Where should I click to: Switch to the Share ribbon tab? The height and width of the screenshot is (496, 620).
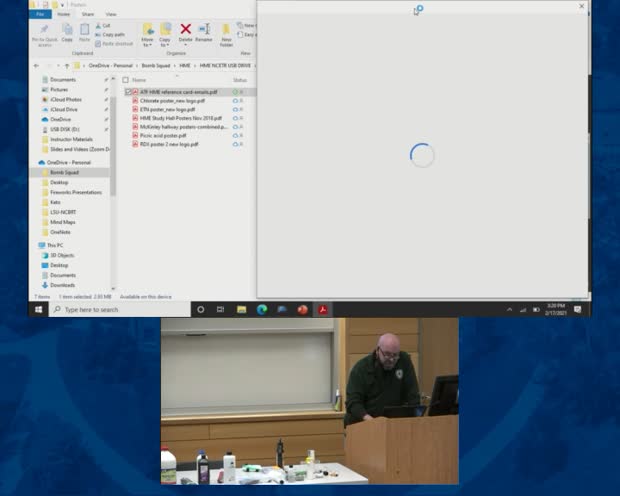coord(88,14)
